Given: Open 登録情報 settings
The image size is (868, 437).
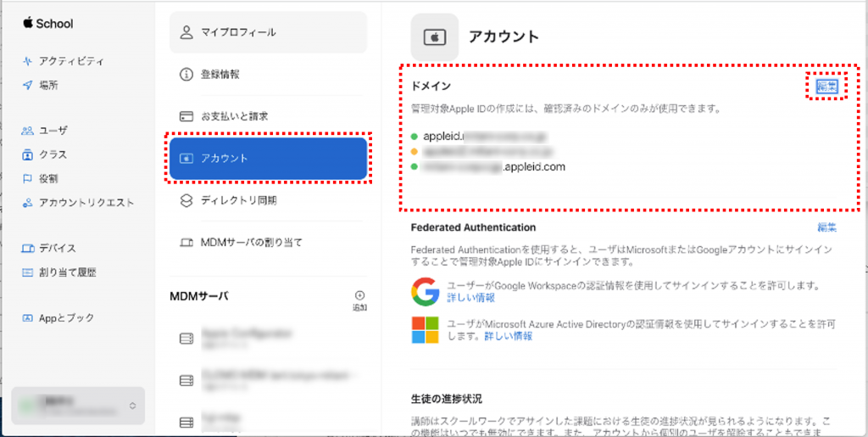Looking at the screenshot, I should click(268, 74).
